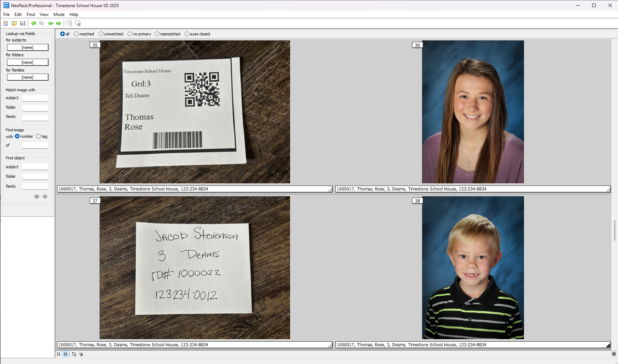Click the [name] field for folders

[28, 62]
